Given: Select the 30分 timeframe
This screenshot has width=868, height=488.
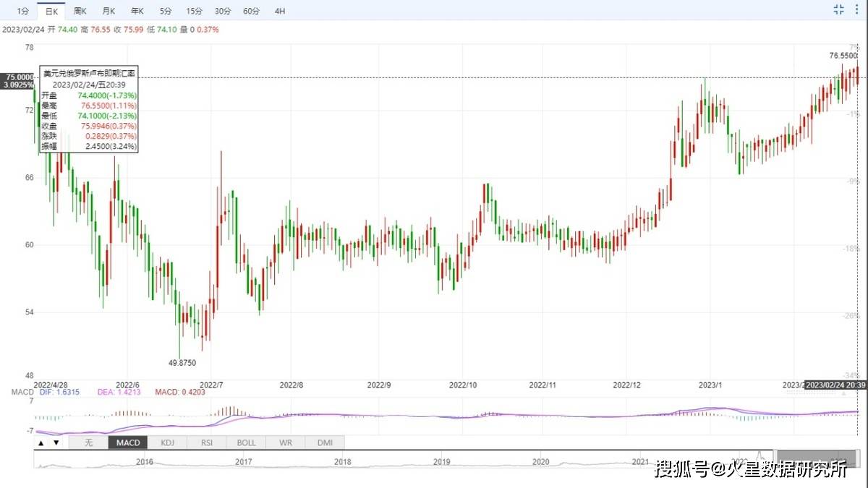Looking at the screenshot, I should click(223, 11).
